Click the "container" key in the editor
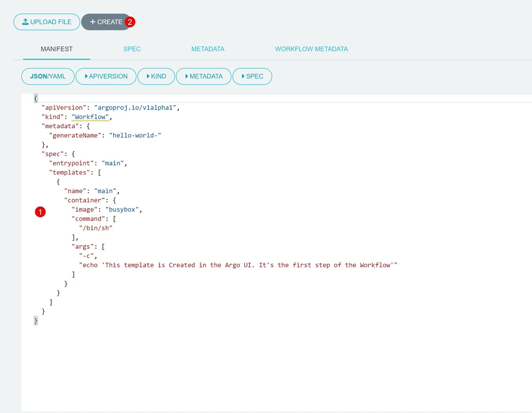 [x=85, y=200]
